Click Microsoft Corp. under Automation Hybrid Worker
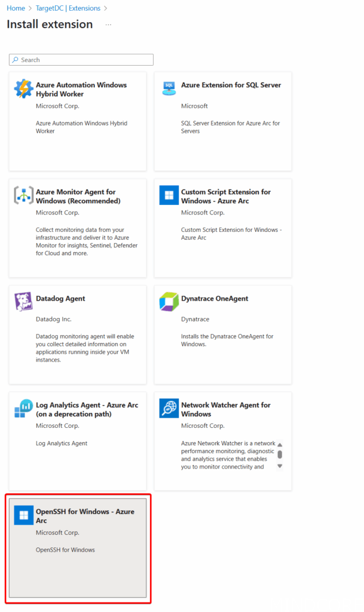The width and height of the screenshot is (364, 612). tap(57, 106)
